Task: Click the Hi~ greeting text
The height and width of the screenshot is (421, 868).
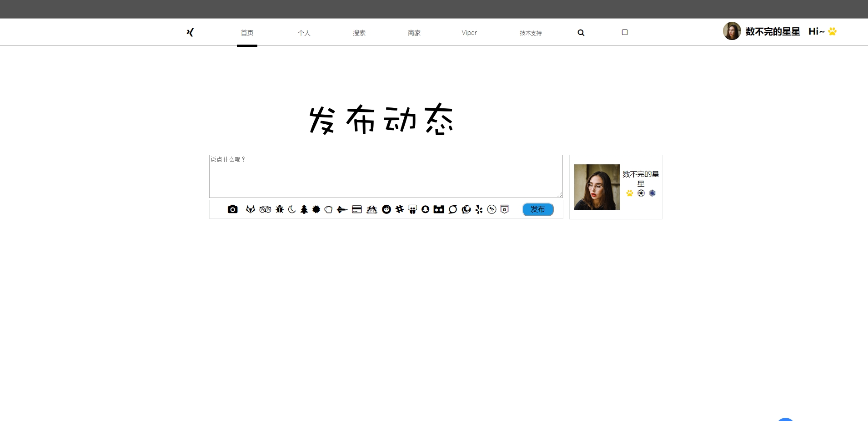Action: click(x=817, y=31)
